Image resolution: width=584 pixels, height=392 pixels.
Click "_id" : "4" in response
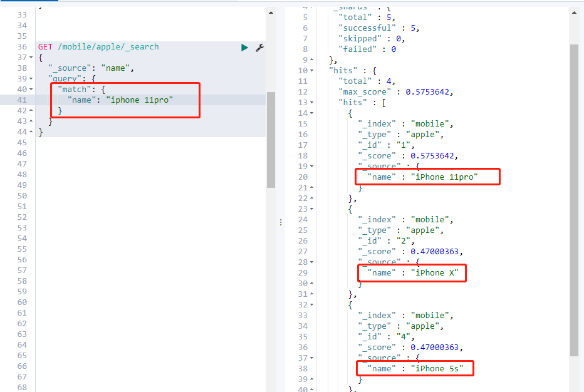pyautogui.click(x=386, y=336)
